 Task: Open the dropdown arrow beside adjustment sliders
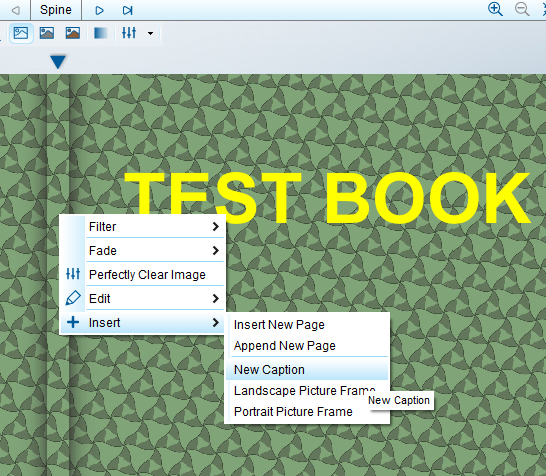click(x=150, y=33)
